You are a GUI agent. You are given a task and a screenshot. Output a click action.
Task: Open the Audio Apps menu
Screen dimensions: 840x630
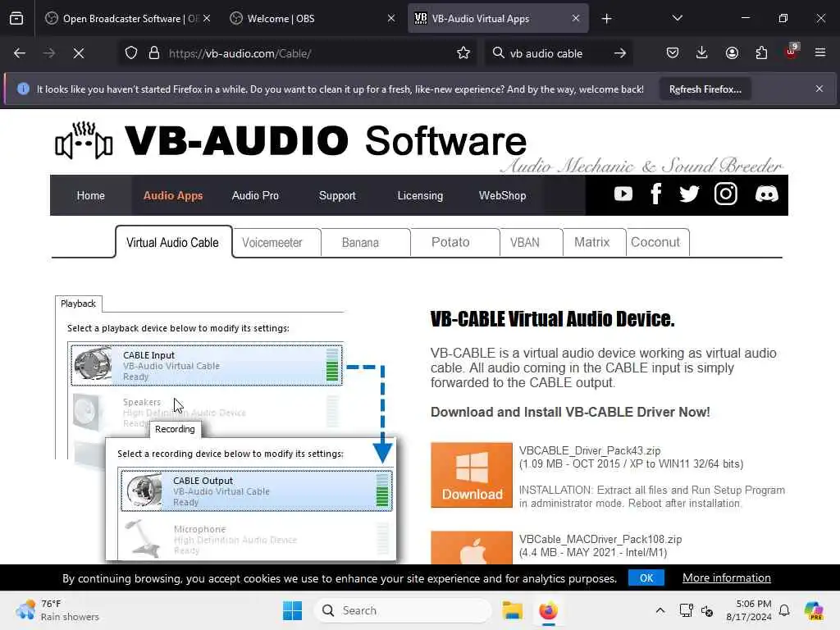(x=172, y=195)
